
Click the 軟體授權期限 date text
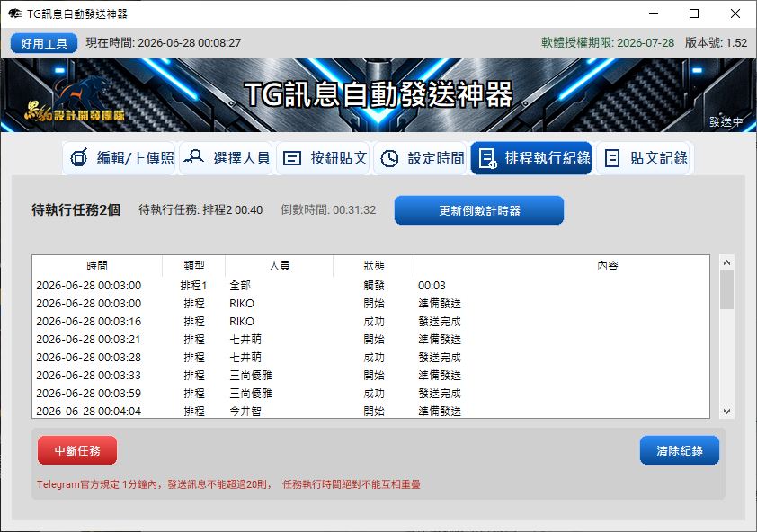tap(608, 43)
